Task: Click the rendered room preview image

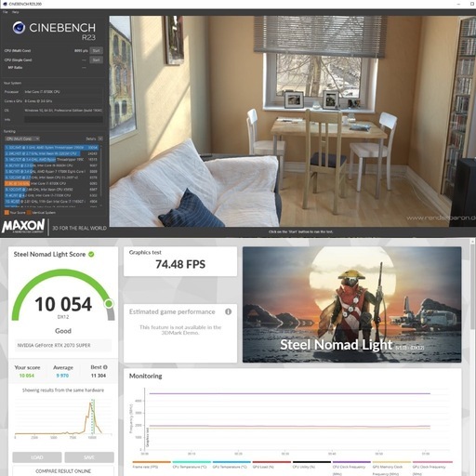Action: coord(292,121)
